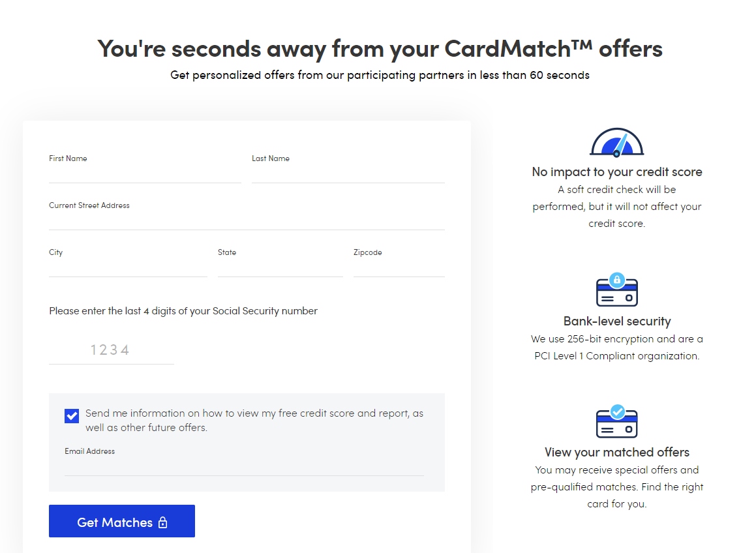Click the lock icon on Get Matches
Screen dimensions: 756x553
click(163, 522)
